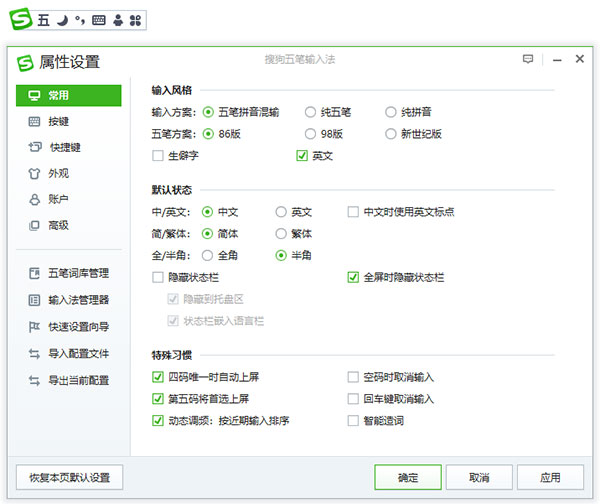Screen dimensions: 600x504
Task: Select the 繁体 radio option
Action: pyautogui.click(x=281, y=234)
